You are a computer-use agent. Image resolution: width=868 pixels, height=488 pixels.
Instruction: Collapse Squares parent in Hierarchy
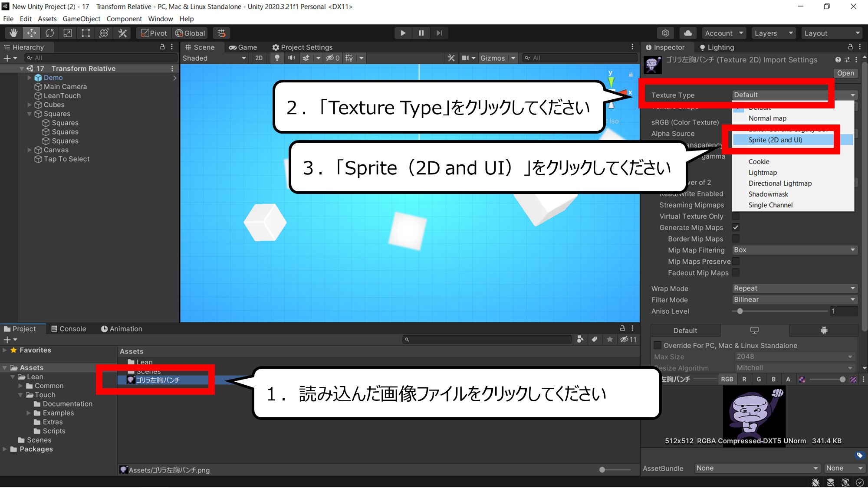pos(30,114)
